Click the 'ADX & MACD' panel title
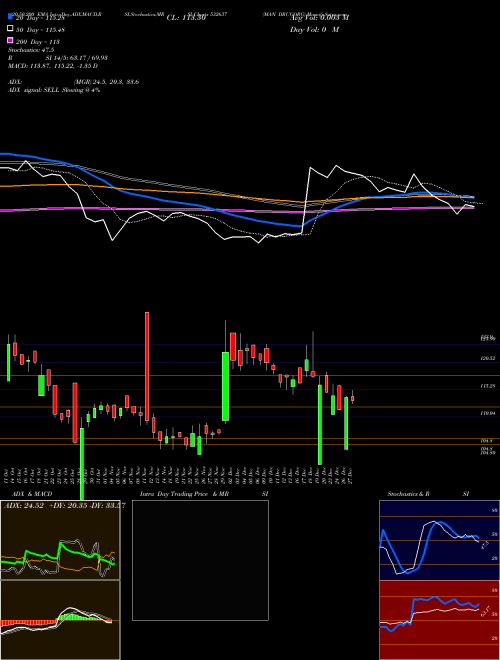The width and height of the screenshot is (500, 660). (x=32, y=494)
